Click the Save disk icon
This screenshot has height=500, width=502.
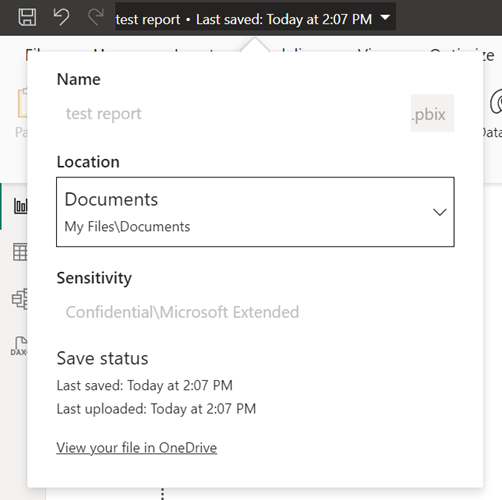[x=27, y=17]
